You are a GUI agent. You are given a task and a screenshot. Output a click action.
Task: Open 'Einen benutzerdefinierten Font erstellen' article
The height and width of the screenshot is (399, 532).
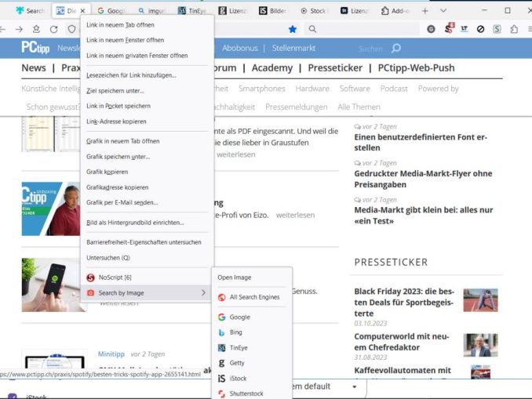click(421, 143)
